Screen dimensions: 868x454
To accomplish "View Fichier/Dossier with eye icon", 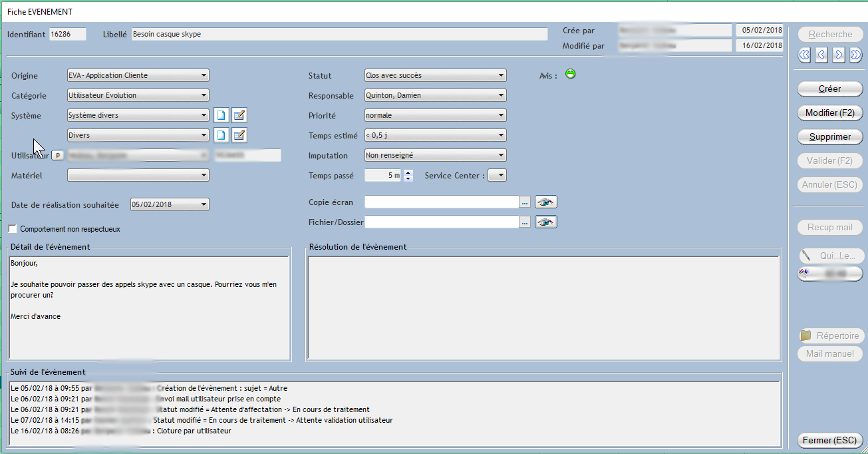I will point(545,222).
